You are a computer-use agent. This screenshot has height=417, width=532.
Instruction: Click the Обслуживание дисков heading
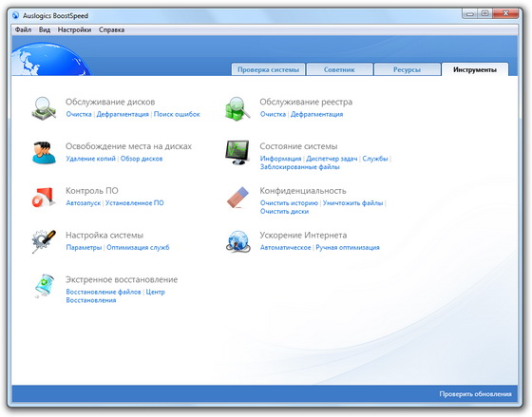pos(110,102)
